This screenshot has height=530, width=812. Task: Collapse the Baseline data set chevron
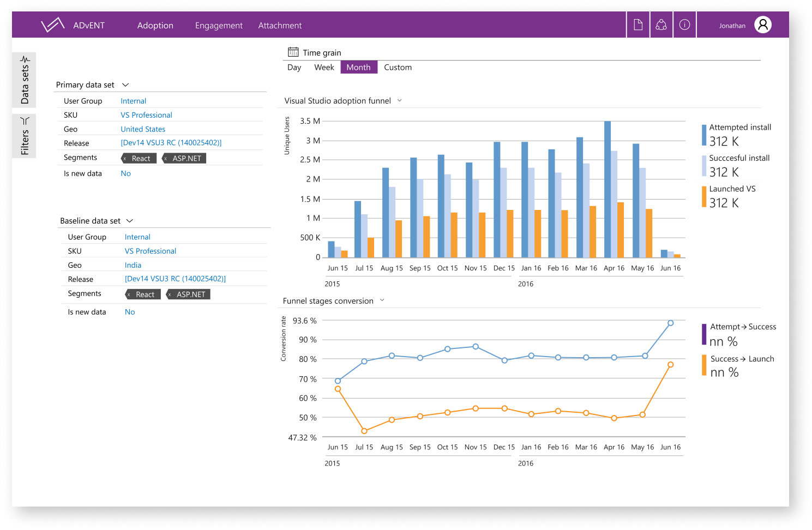[130, 221]
